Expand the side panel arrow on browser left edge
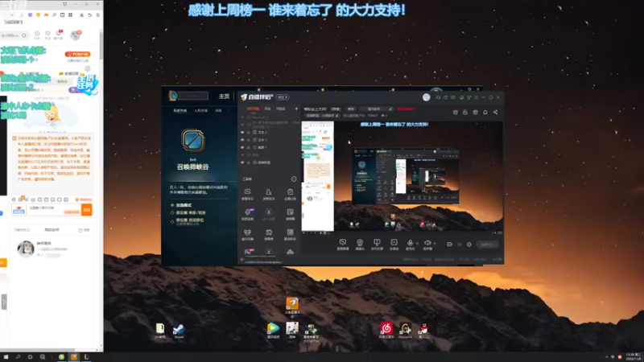 pos(4,302)
